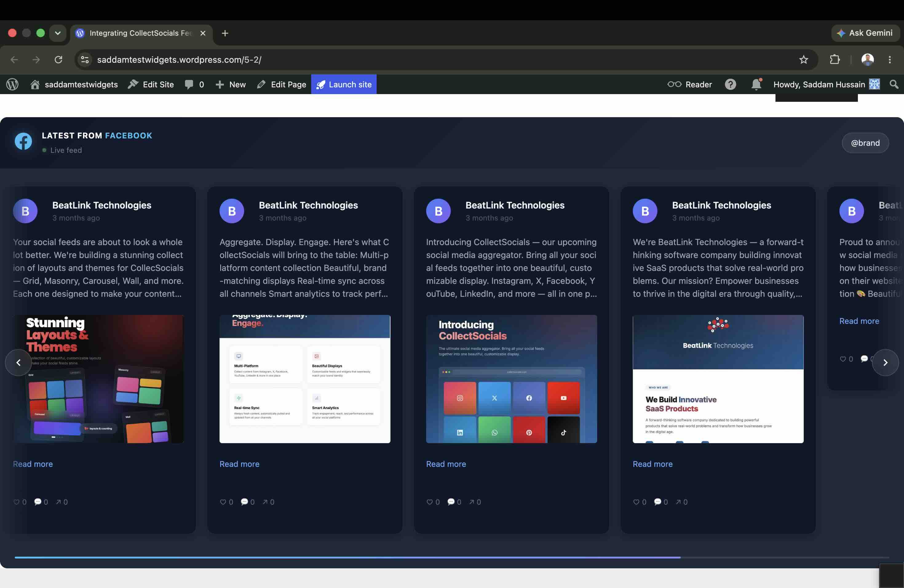Viewport: 904px width, 588px height.
Task: Click share arrow on We're BeatLink post
Action: [678, 502]
